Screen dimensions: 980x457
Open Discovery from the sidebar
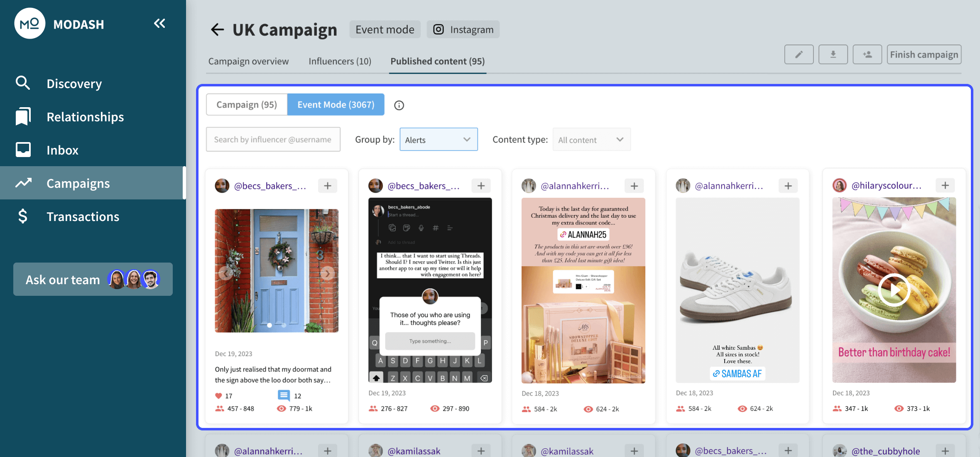[74, 83]
